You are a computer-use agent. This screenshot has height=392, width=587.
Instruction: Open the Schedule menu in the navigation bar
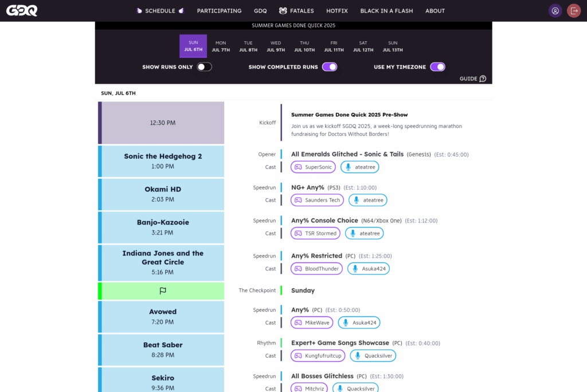pyautogui.click(x=160, y=11)
